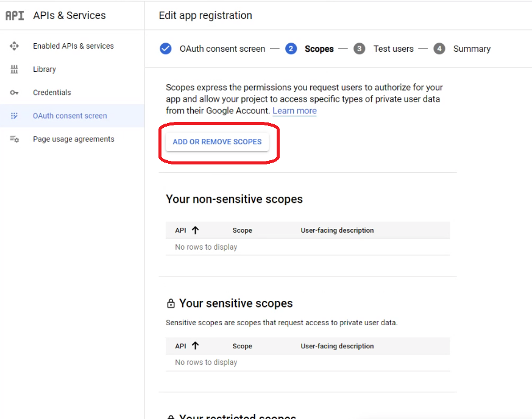Click Scope column header in sensitive scopes
Viewport: 532px width, 419px height.
pos(242,346)
